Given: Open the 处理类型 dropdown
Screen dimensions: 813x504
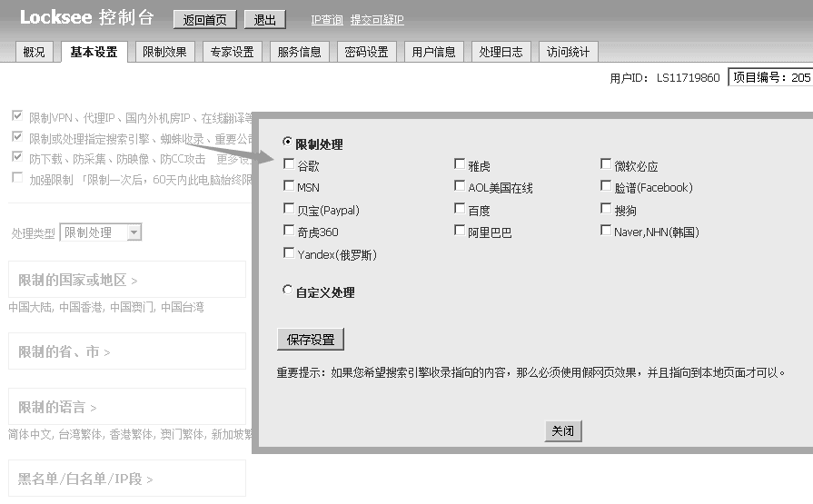Looking at the screenshot, I should click(101, 232).
